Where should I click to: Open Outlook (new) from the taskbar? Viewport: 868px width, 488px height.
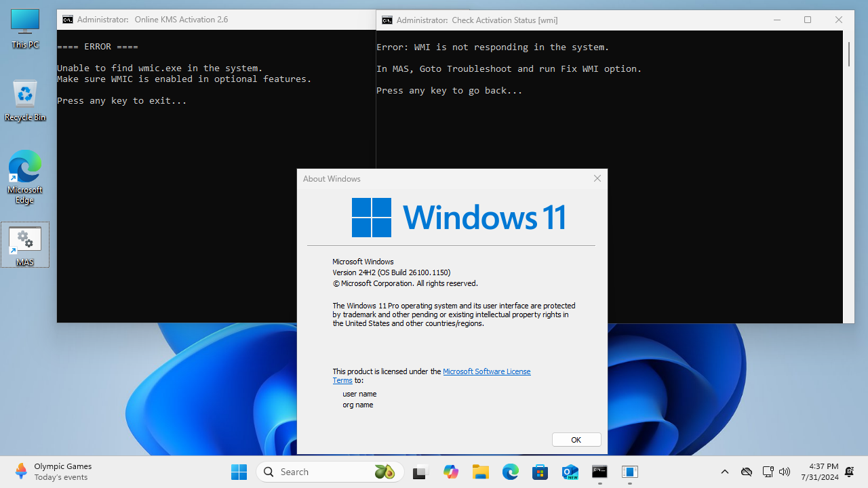(x=570, y=472)
